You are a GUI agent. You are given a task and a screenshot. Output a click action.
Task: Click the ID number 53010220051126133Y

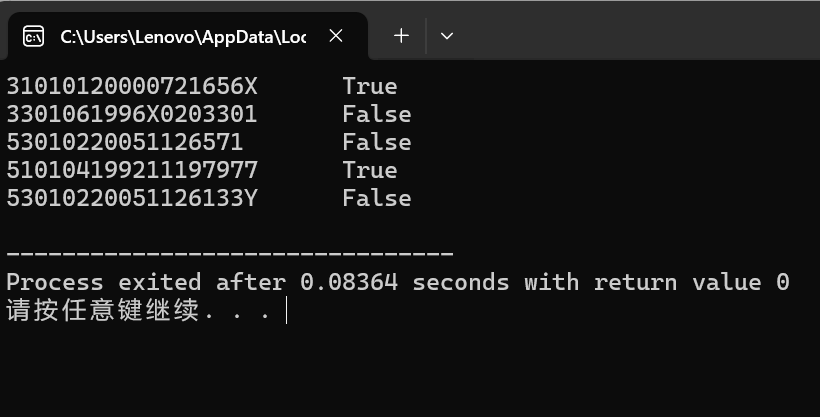pyautogui.click(x=132, y=198)
